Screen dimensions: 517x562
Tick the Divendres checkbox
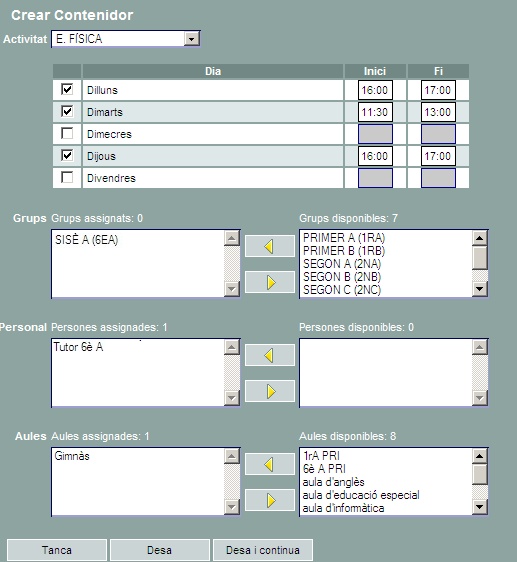tap(67, 177)
